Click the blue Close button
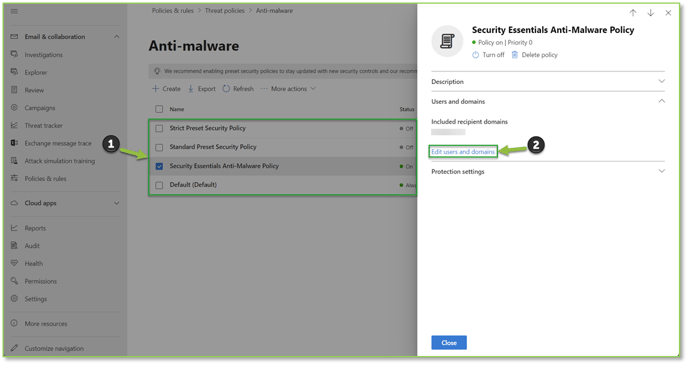The image size is (688, 365). 448,343
